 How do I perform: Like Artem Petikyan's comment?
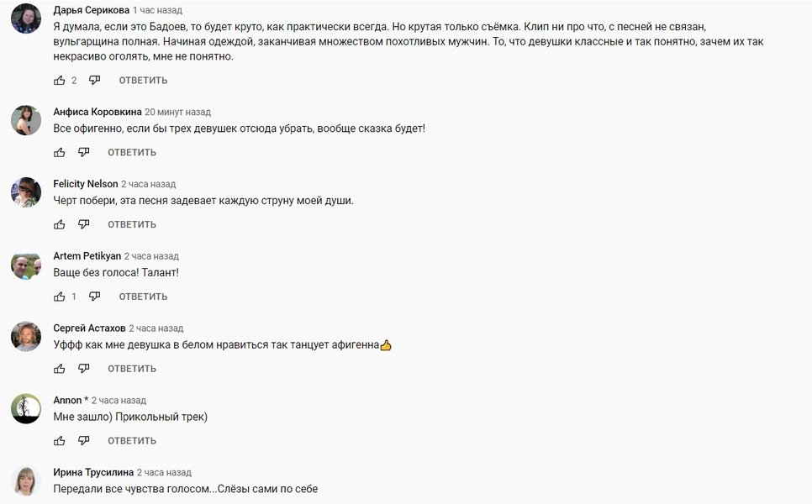click(60, 297)
